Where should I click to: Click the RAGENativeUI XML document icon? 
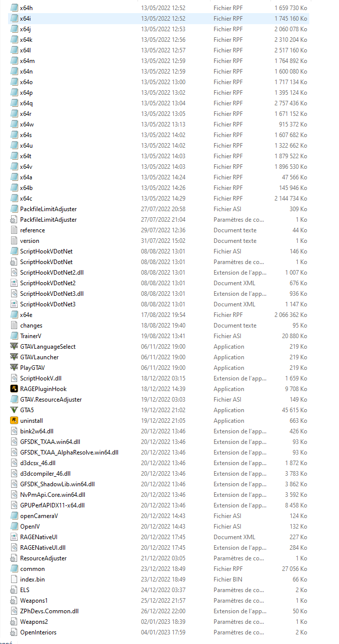click(x=14, y=537)
